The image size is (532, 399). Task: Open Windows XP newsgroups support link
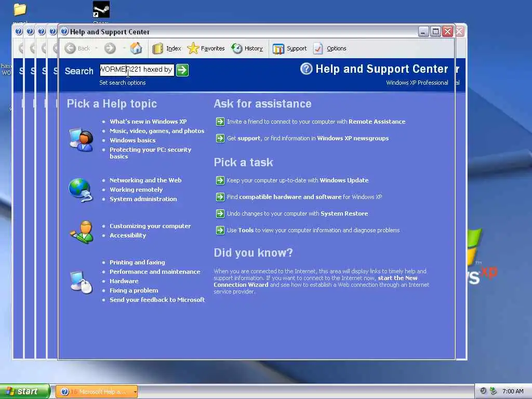click(308, 138)
